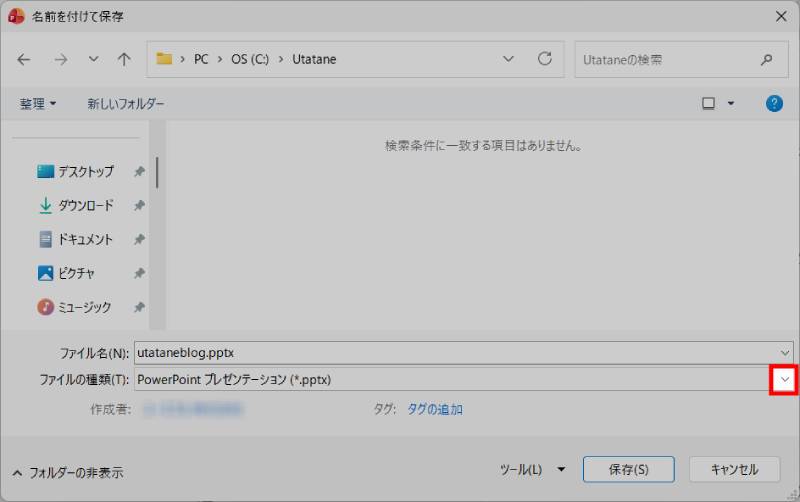Click the sidebar scrollbar thumb

tap(157, 172)
